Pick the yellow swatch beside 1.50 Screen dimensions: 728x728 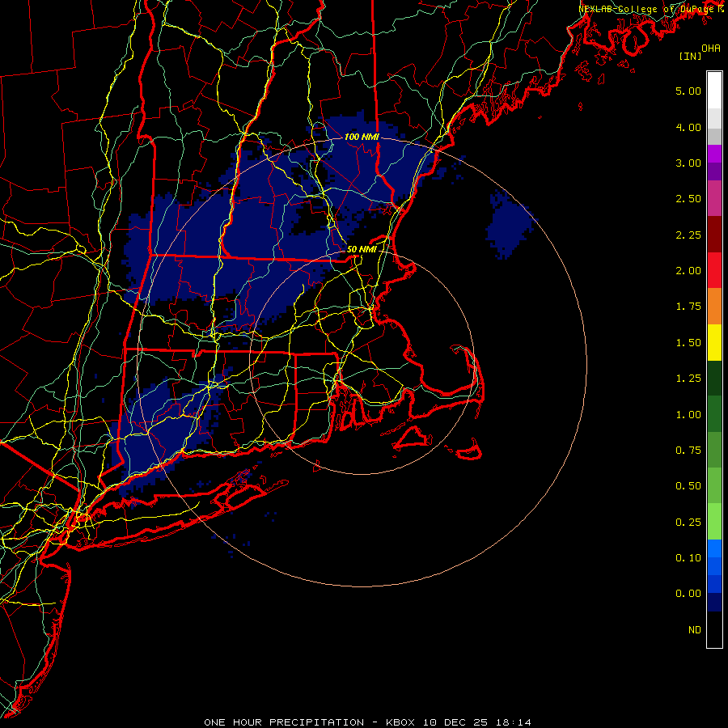(x=714, y=342)
